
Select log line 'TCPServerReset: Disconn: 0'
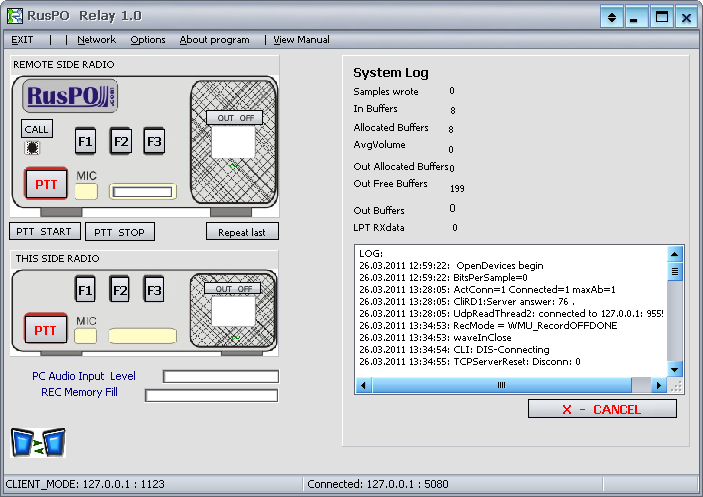(469, 362)
